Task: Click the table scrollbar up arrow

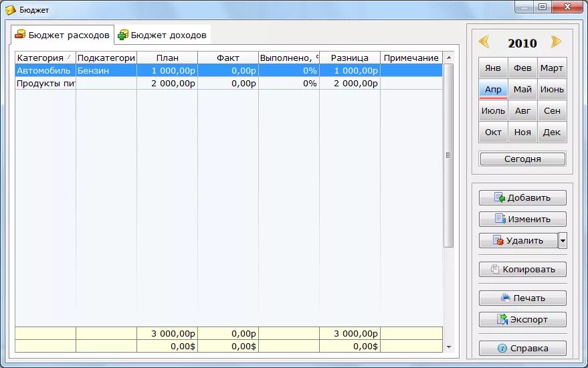Action: [448, 58]
